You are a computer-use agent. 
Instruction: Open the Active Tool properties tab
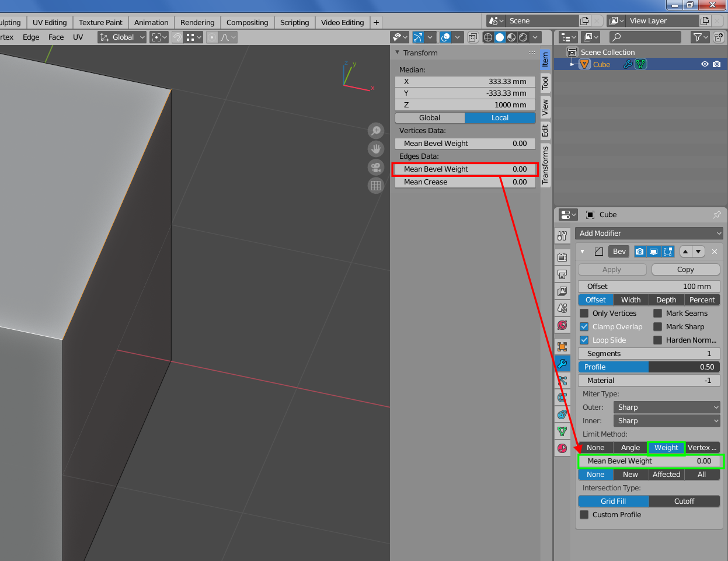tap(562, 236)
